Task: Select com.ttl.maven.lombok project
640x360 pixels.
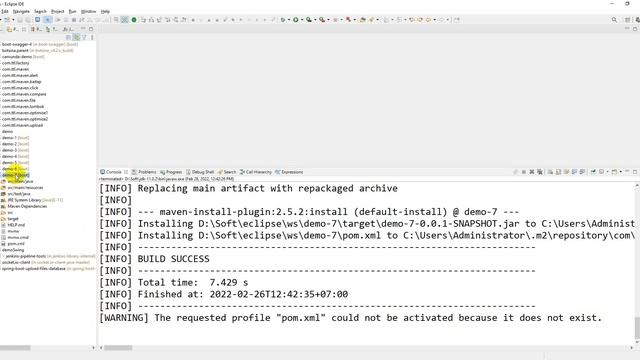Action: (x=23, y=107)
